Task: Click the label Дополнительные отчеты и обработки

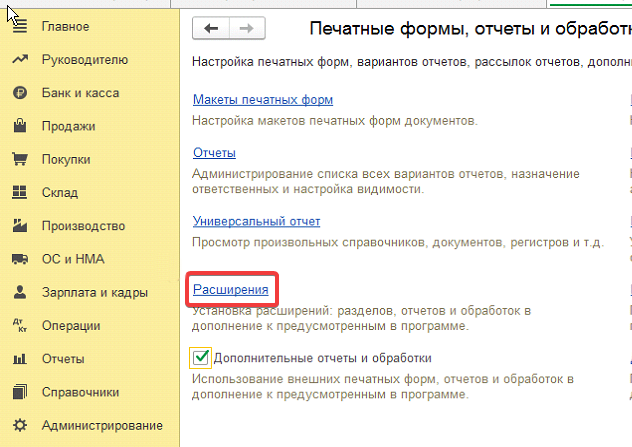Action: coord(322,358)
